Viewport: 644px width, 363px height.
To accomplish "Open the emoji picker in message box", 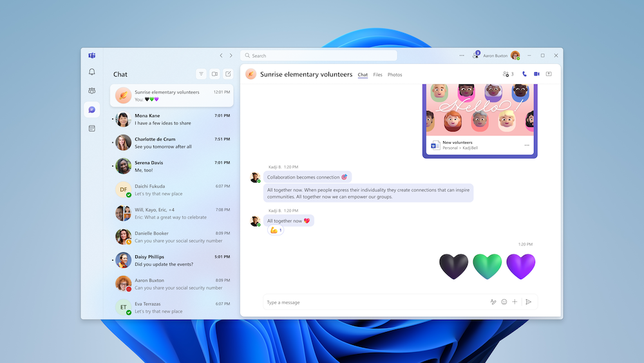I will (504, 302).
